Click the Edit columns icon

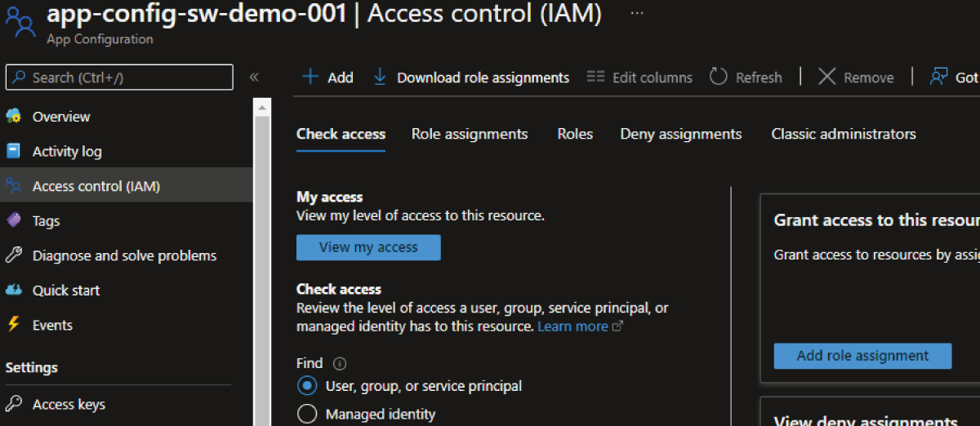click(x=596, y=77)
